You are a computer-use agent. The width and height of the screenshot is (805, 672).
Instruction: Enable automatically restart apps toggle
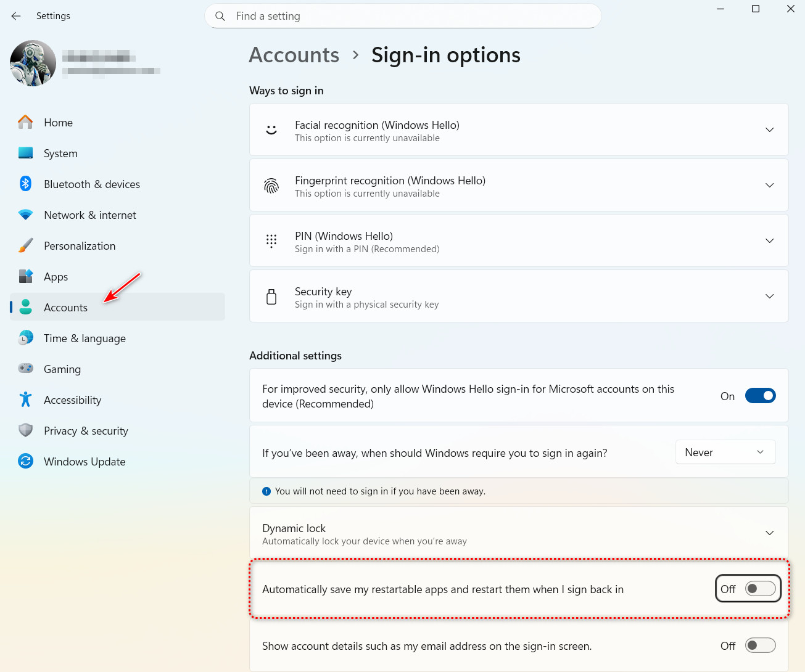coord(760,589)
